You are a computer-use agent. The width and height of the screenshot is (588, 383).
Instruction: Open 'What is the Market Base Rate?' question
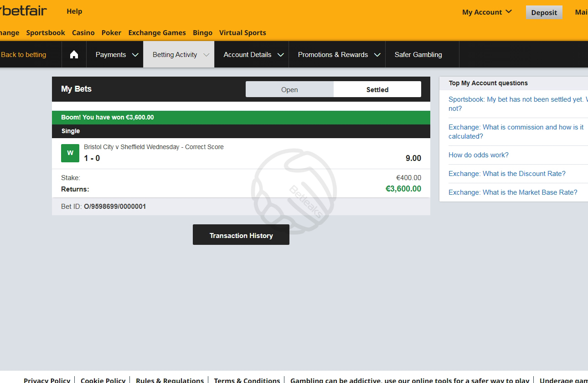(x=513, y=192)
